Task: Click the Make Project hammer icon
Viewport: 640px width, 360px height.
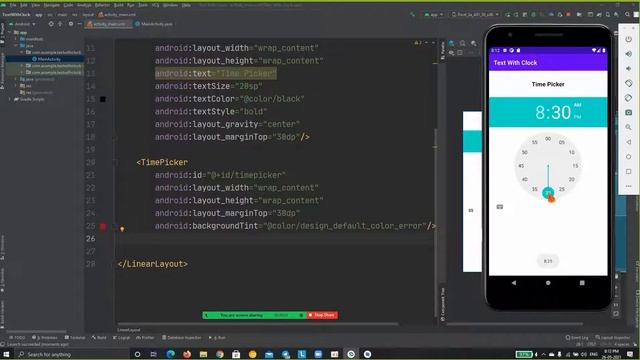Action: coord(412,15)
